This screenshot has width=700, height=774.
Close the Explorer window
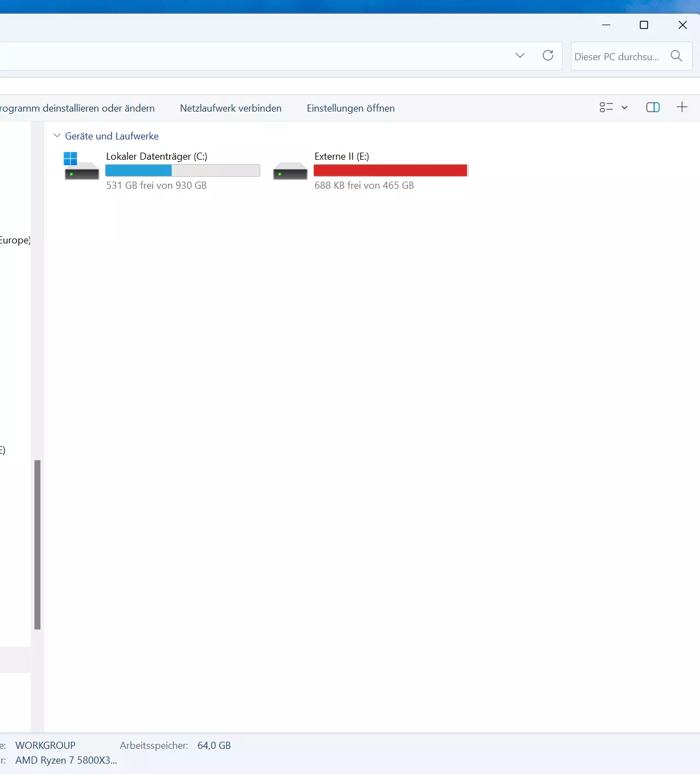(x=682, y=25)
